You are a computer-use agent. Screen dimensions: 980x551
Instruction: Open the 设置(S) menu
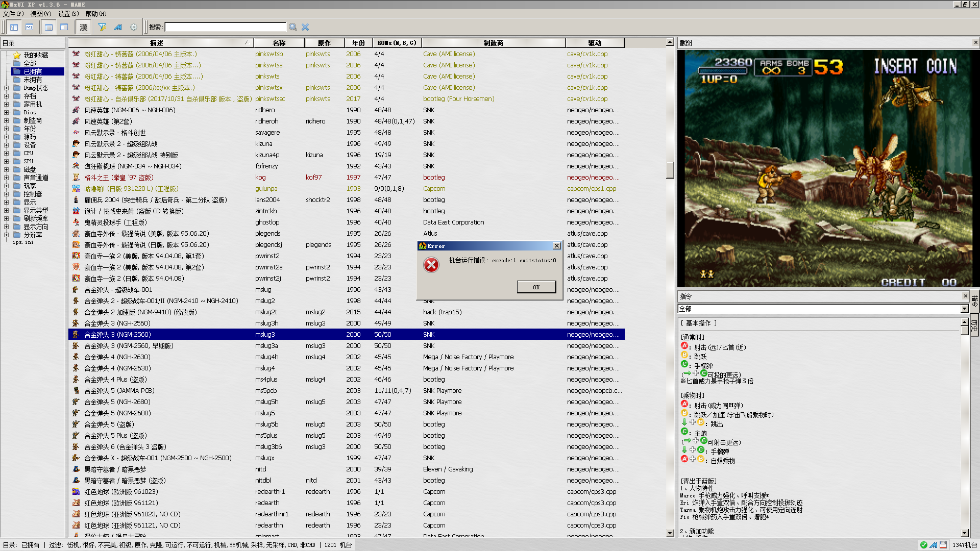pyautogui.click(x=68, y=14)
